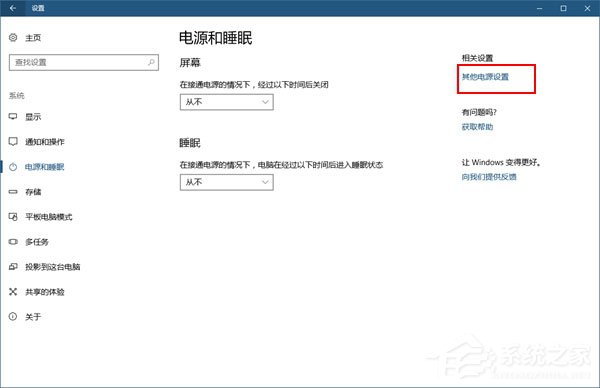
Task: Maximize the 设置 window
Action: point(563,8)
